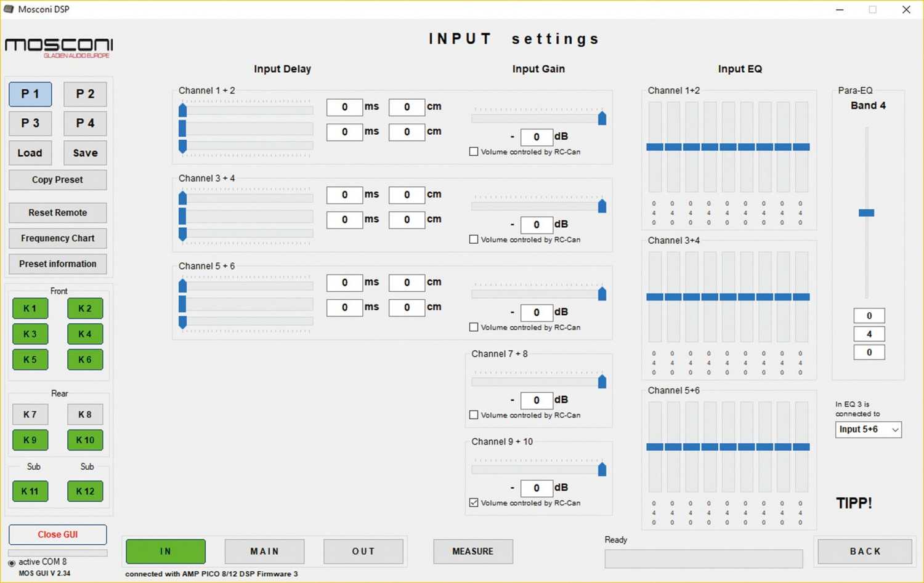Click Channel 1 + 2 second cm delay field

[x=407, y=132]
